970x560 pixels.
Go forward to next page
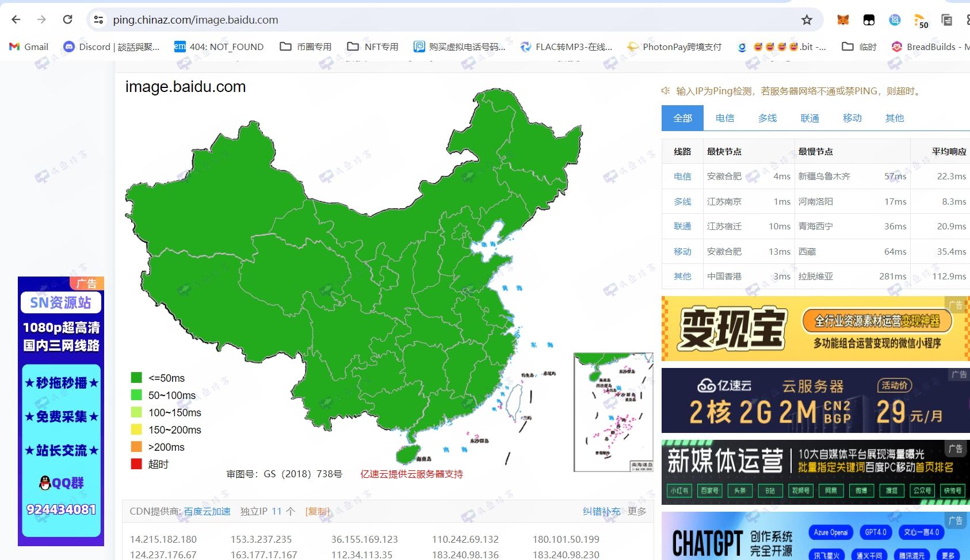point(41,20)
